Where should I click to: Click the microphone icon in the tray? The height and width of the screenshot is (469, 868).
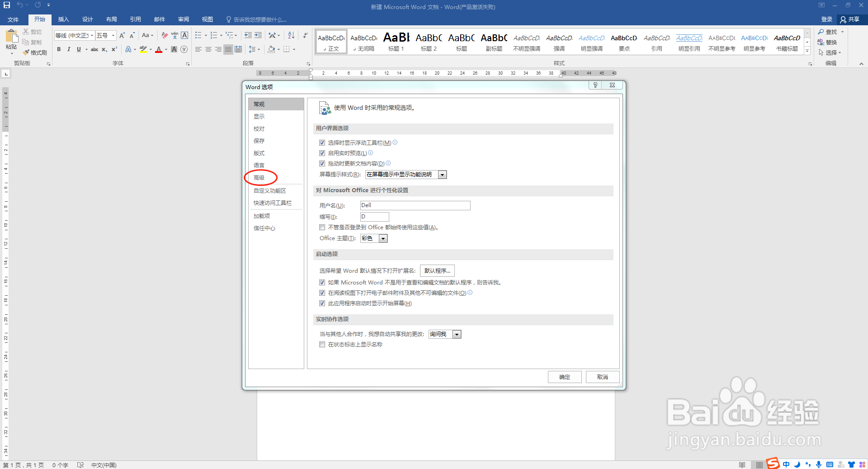pos(819,464)
